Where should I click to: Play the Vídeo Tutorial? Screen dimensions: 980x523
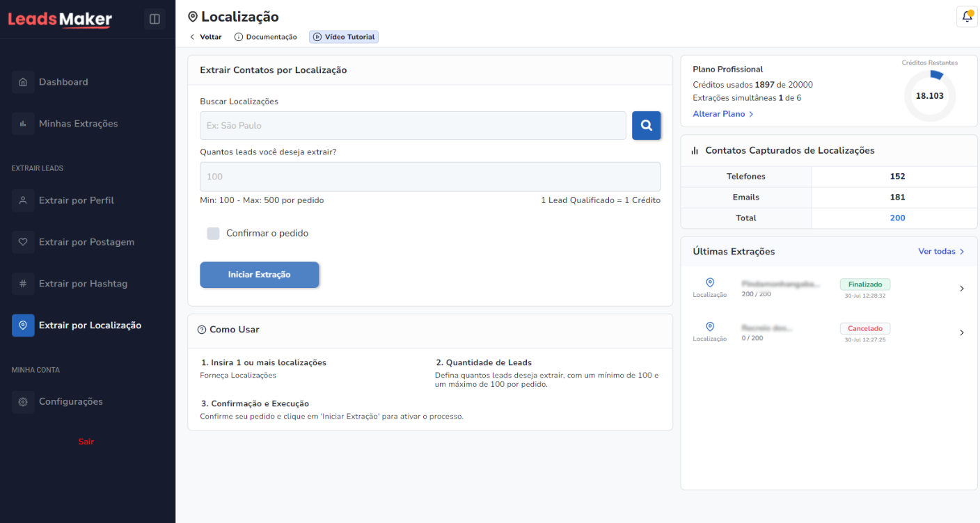(343, 37)
